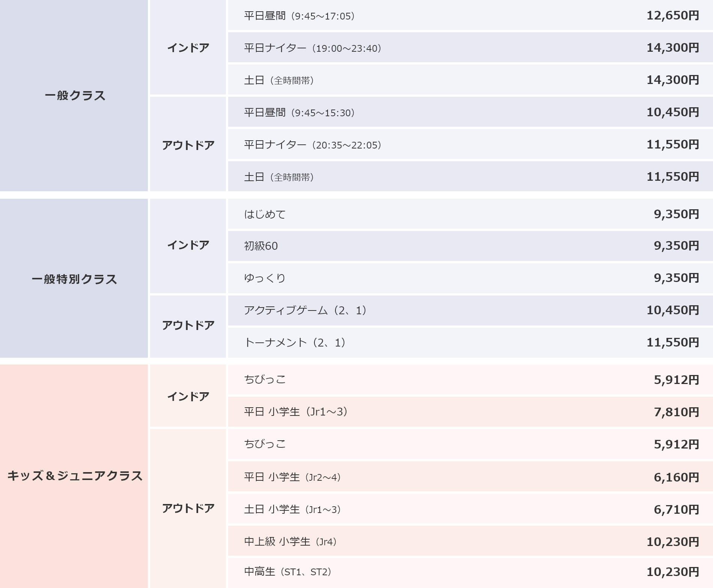Click 平日ナイター (20:35～22:05) row

pos(471,144)
